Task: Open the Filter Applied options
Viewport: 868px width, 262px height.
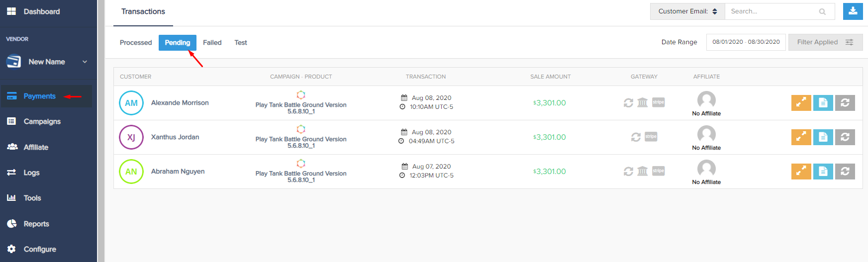Action: tap(825, 42)
